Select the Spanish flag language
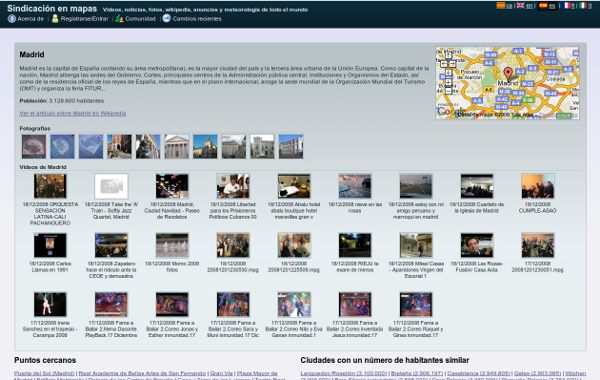The image size is (600, 380). [543, 5]
